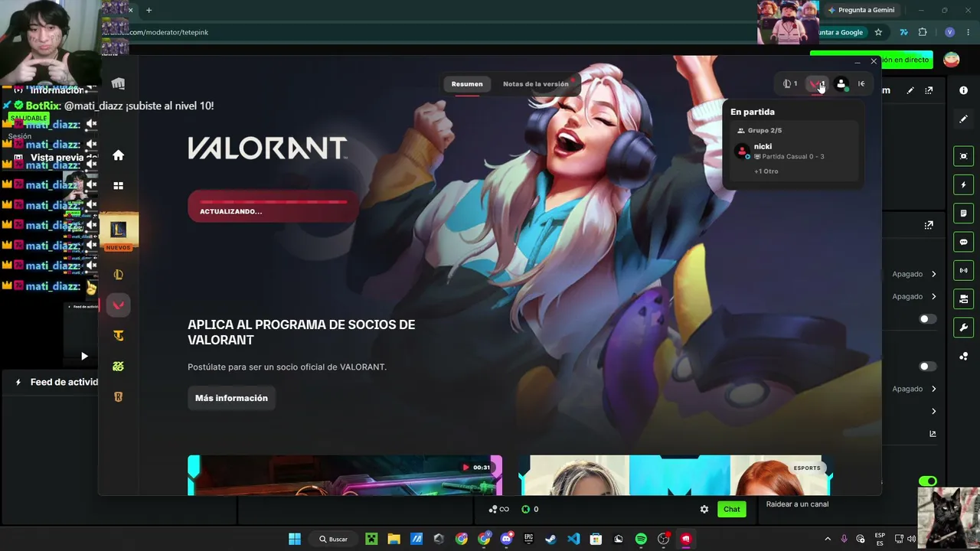Show League of Legends friends online count
This screenshot has height=551, width=980.
click(790, 83)
